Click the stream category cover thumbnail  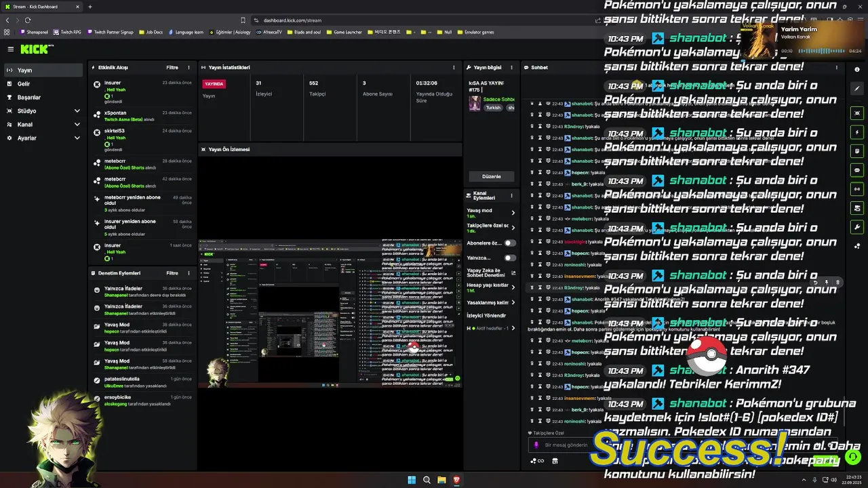(475, 103)
